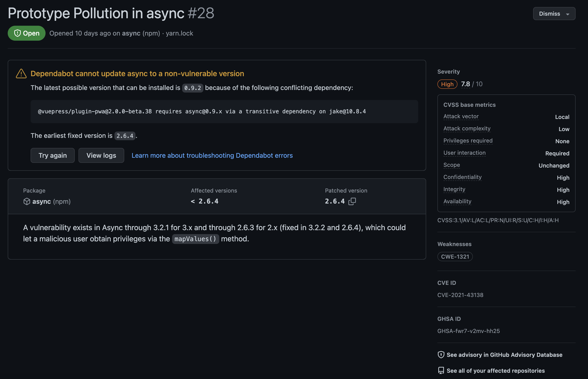Click the affected versions < 2.6.4 value
Image resolution: width=588 pixels, height=379 pixels.
205,201
